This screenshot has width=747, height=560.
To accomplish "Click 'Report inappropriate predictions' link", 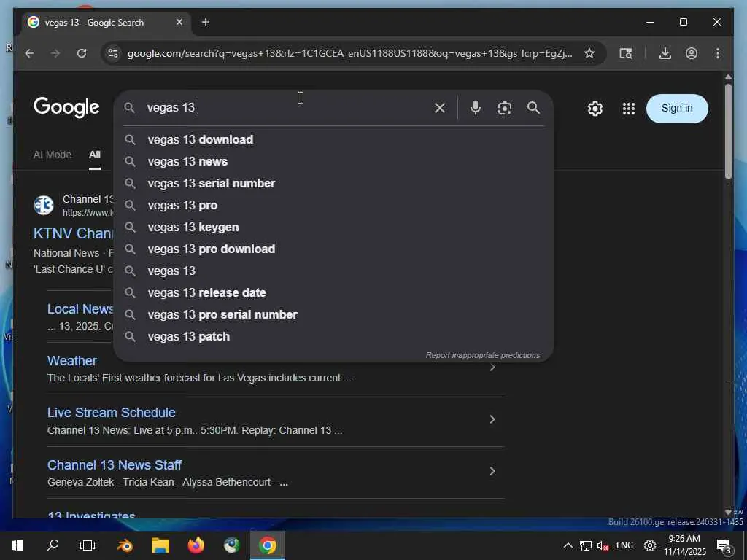I will click(483, 355).
